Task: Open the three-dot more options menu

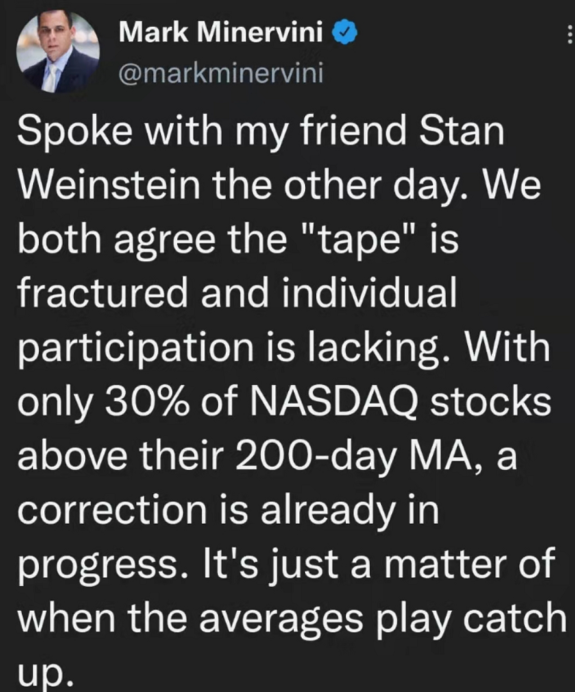Action: [569, 34]
